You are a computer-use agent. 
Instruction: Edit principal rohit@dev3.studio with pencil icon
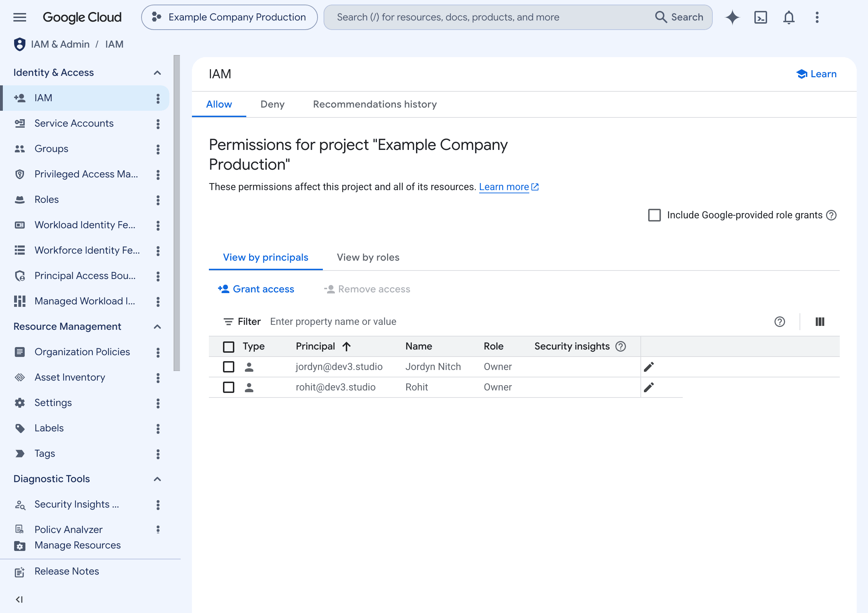[x=649, y=387]
